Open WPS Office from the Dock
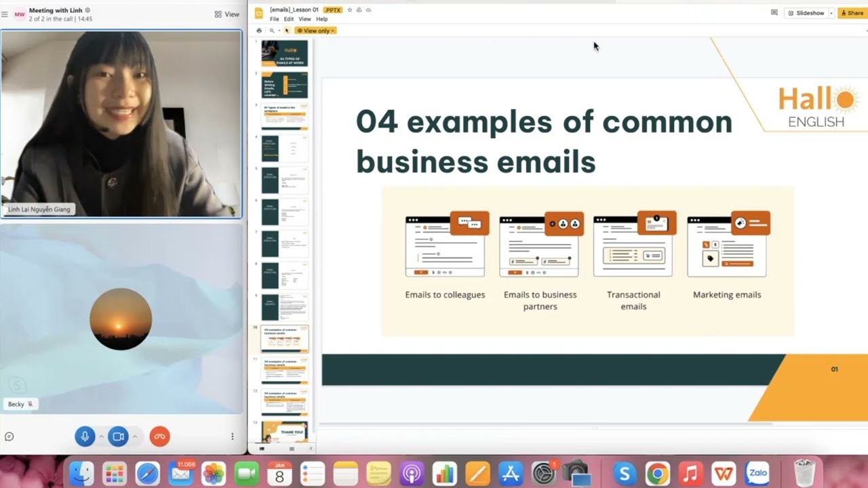This screenshot has width=868, height=488. pos(724,474)
